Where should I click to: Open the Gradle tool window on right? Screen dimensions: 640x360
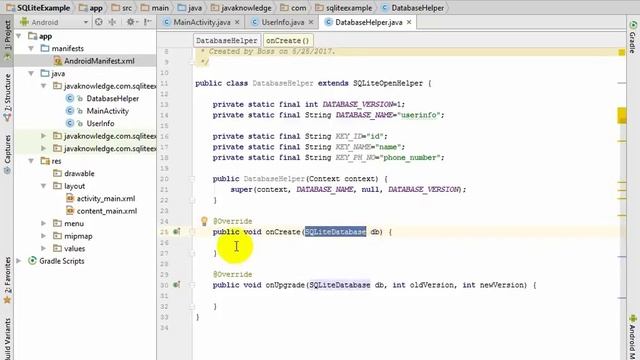click(x=633, y=37)
